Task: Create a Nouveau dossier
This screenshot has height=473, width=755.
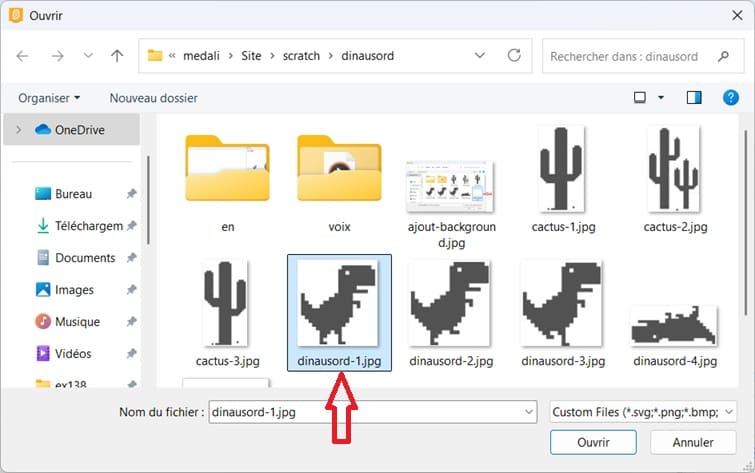Action: pos(154,98)
